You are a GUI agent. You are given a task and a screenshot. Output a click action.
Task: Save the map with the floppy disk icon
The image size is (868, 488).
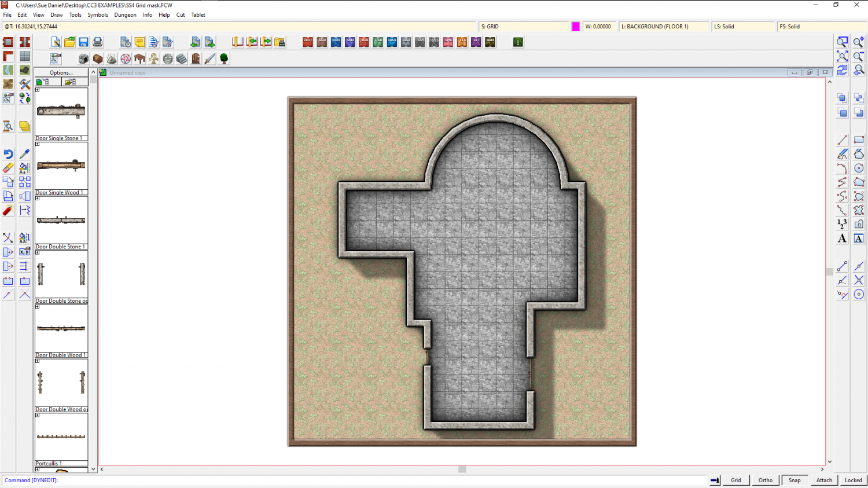(83, 42)
